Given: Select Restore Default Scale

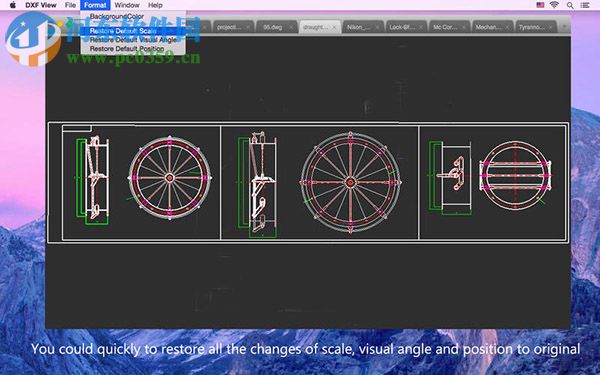Looking at the screenshot, I should pos(133,31).
